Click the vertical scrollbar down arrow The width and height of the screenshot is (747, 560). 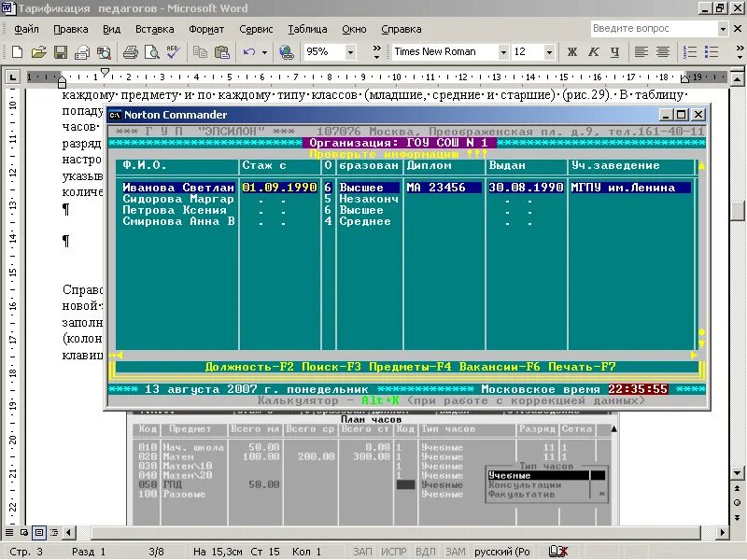point(737,473)
